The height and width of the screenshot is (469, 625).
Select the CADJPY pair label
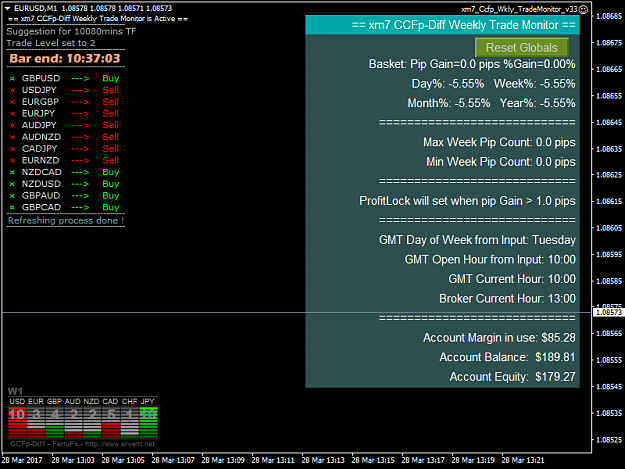pyautogui.click(x=39, y=149)
